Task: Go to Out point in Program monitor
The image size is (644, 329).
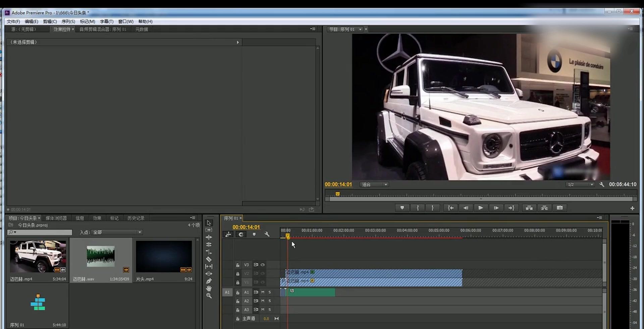Action: pos(511,208)
